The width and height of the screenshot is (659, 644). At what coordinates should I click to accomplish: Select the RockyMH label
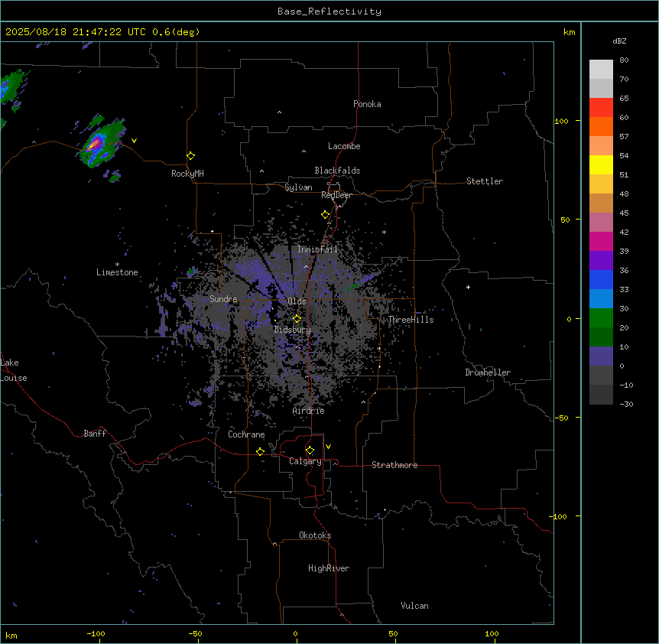(187, 174)
